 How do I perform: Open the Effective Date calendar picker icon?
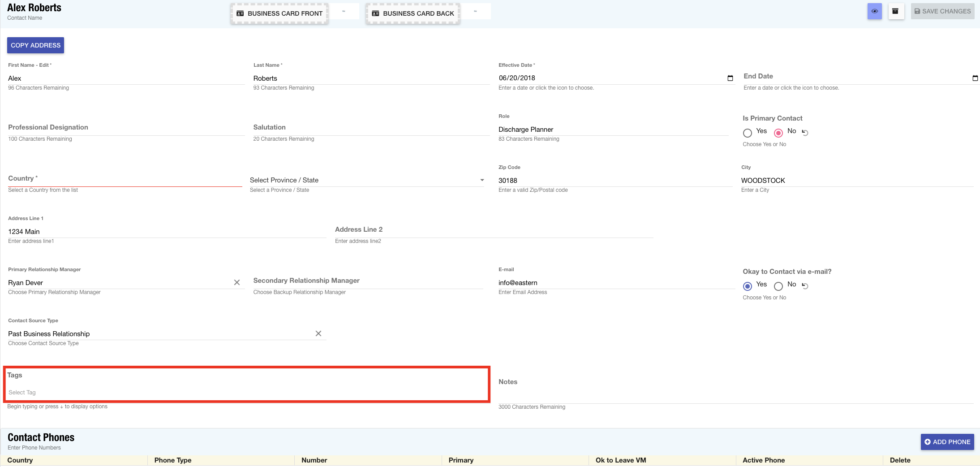(730, 78)
